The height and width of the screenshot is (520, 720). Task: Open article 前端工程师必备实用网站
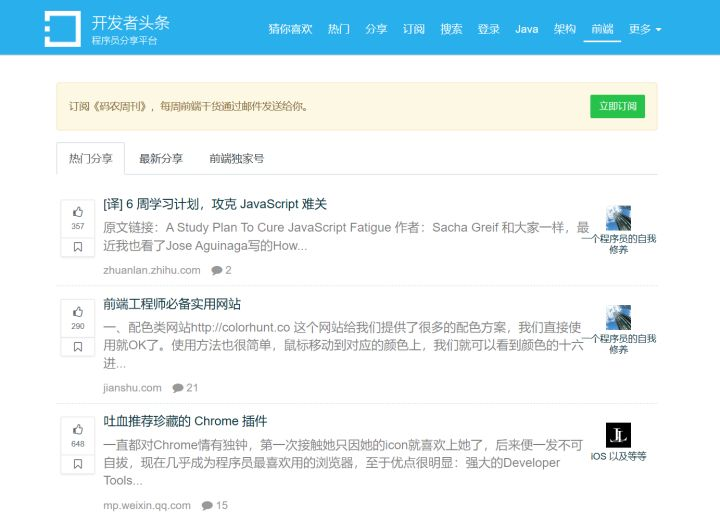pyautogui.click(x=172, y=304)
